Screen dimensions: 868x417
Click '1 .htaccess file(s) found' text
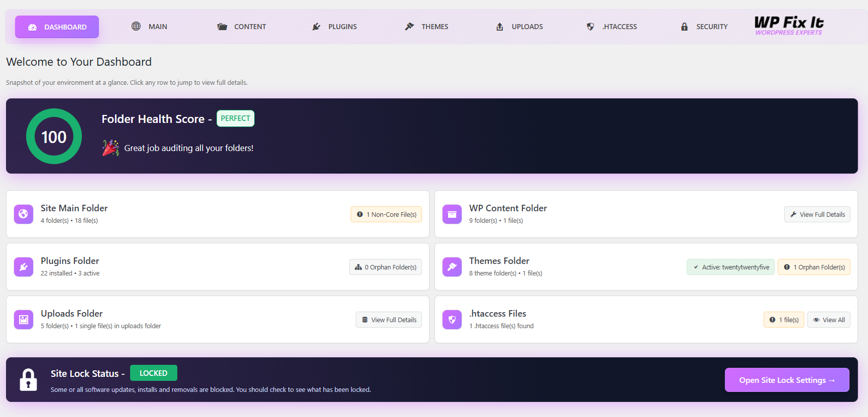[x=501, y=326]
